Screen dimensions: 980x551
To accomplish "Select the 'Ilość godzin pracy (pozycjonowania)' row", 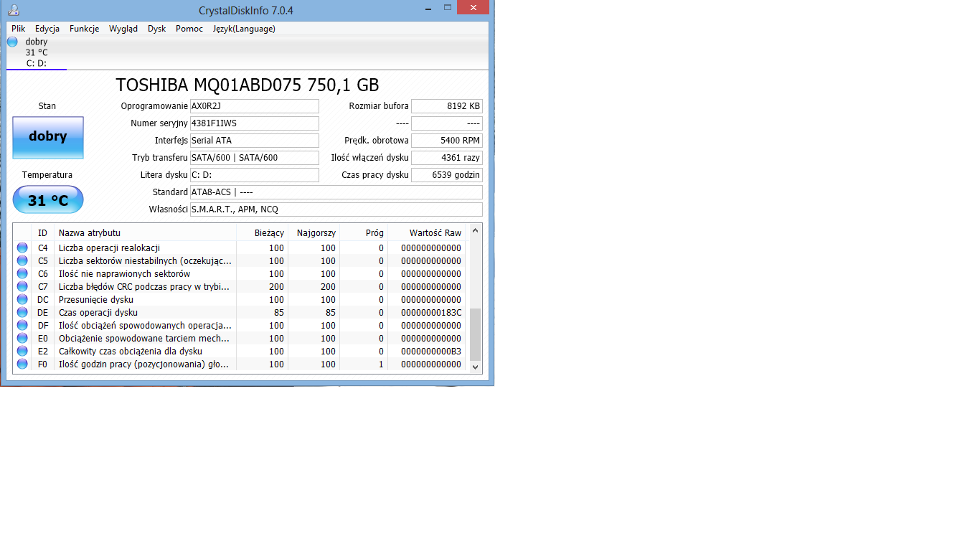I will click(240, 364).
